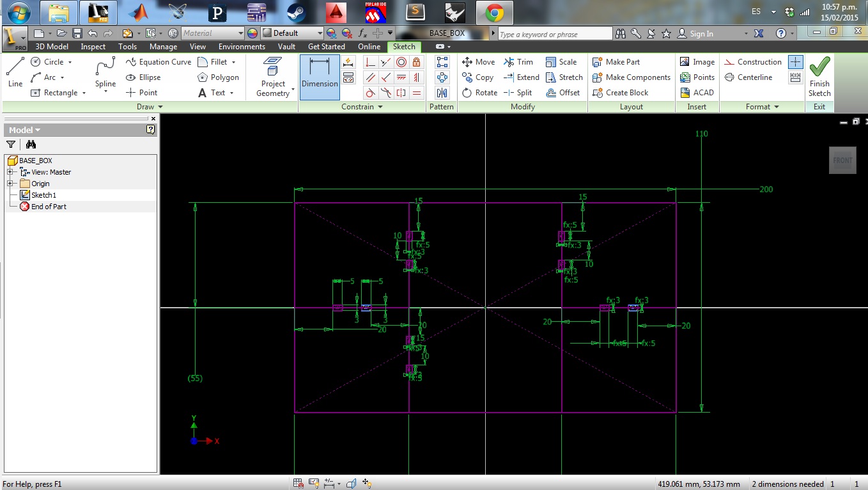Click the Automatic Dimensions and Constraints icon
The image size is (868, 490).
tap(348, 62)
